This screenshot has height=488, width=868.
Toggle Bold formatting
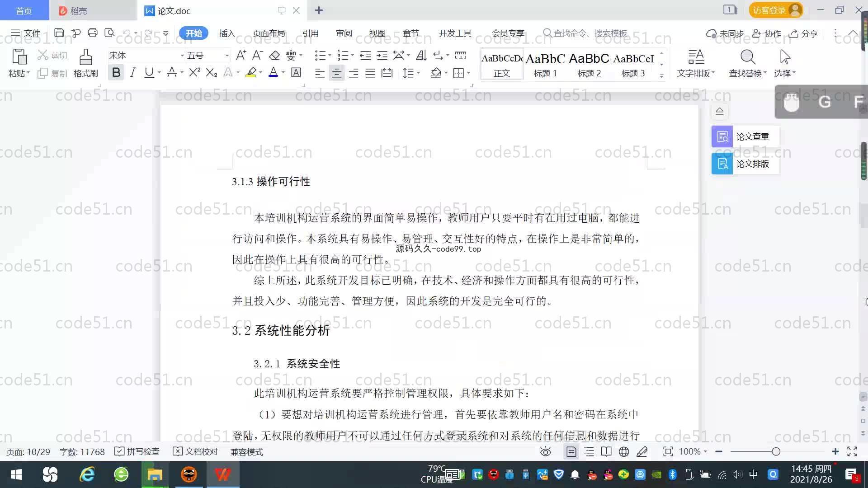pos(116,73)
